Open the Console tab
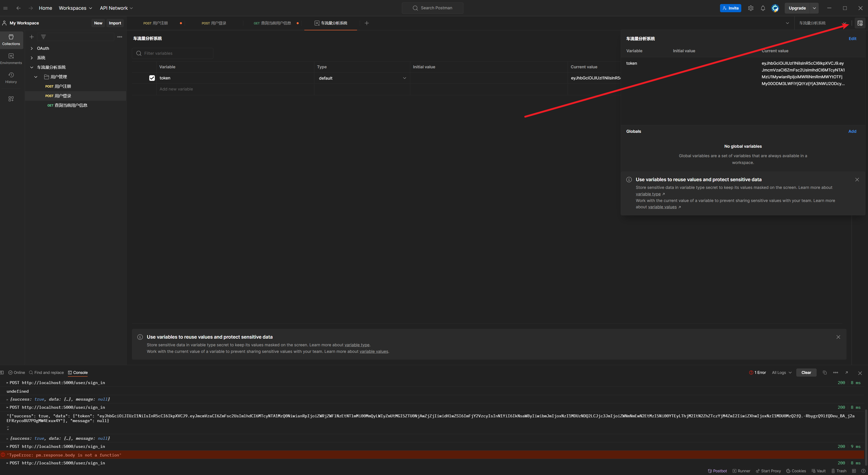Image resolution: width=868 pixels, height=475 pixels. [78, 372]
